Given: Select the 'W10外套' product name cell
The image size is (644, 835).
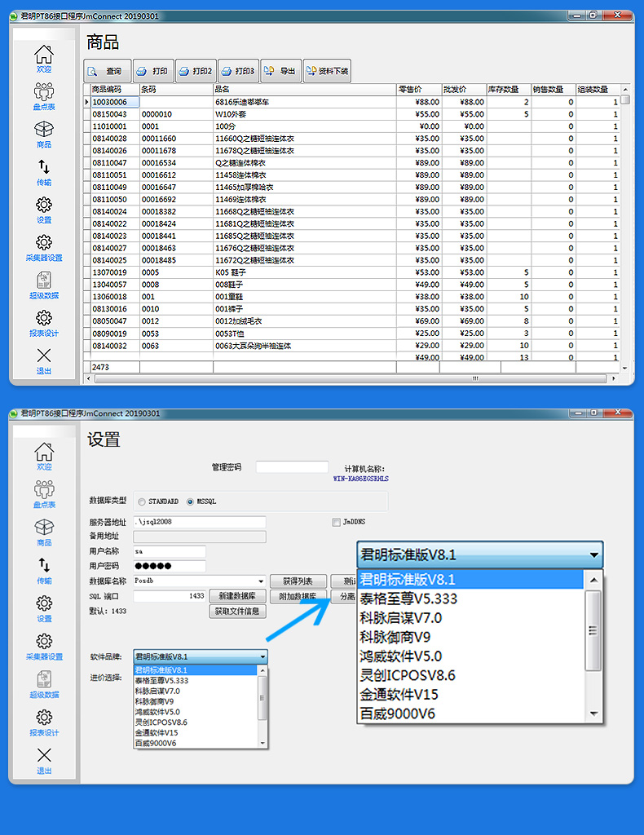Looking at the screenshot, I should (305, 114).
